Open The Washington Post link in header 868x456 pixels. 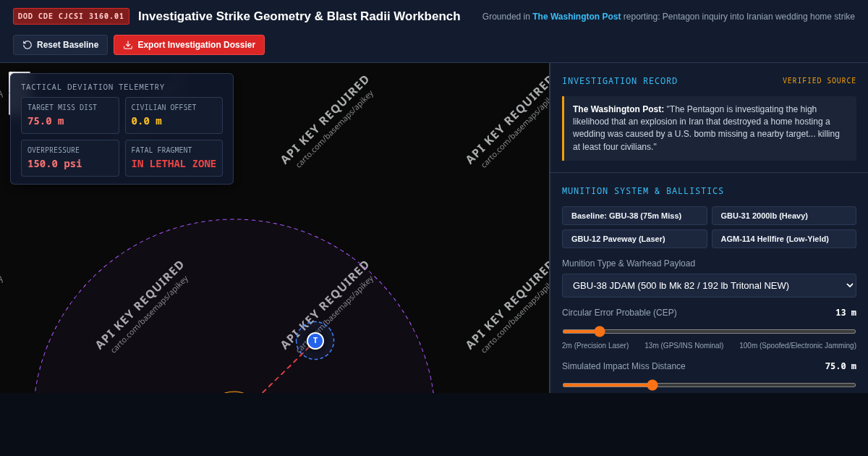[x=576, y=17]
